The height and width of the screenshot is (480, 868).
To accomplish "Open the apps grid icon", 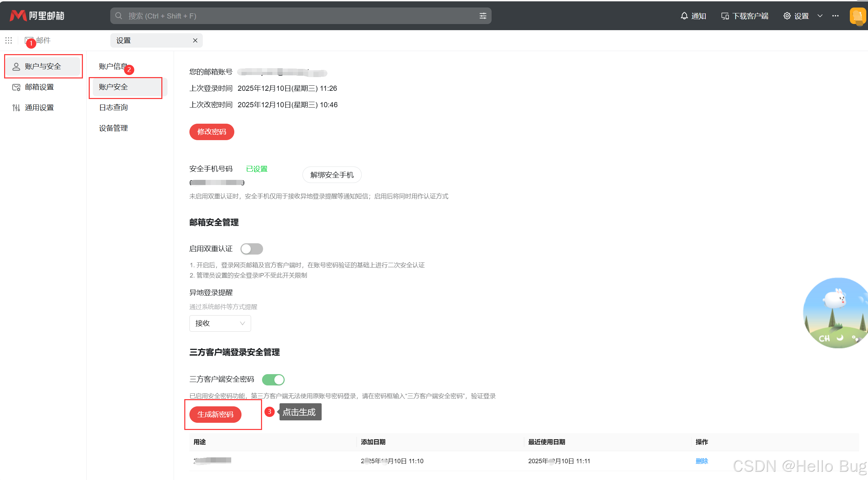I will pos(9,40).
